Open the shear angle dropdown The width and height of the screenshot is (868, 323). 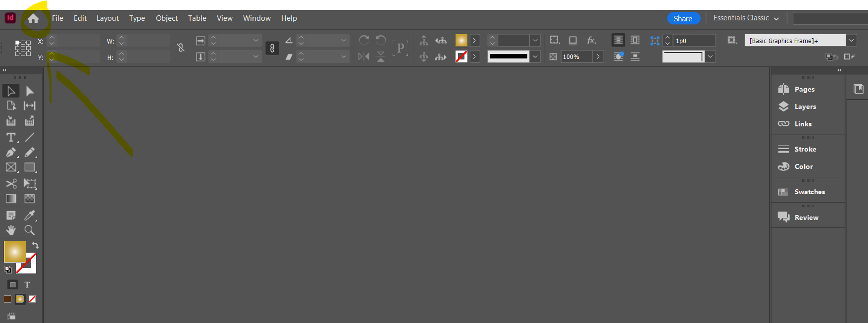point(344,56)
